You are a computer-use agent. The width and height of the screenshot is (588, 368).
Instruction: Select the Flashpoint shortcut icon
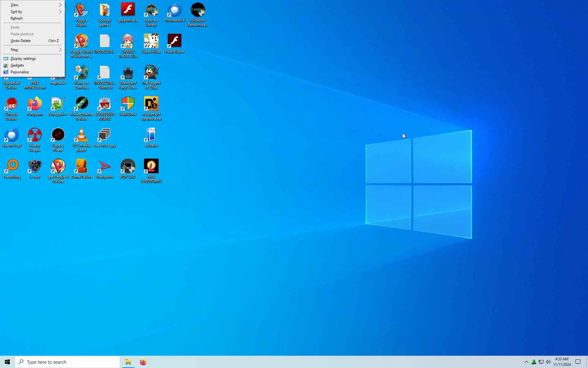[104, 167]
